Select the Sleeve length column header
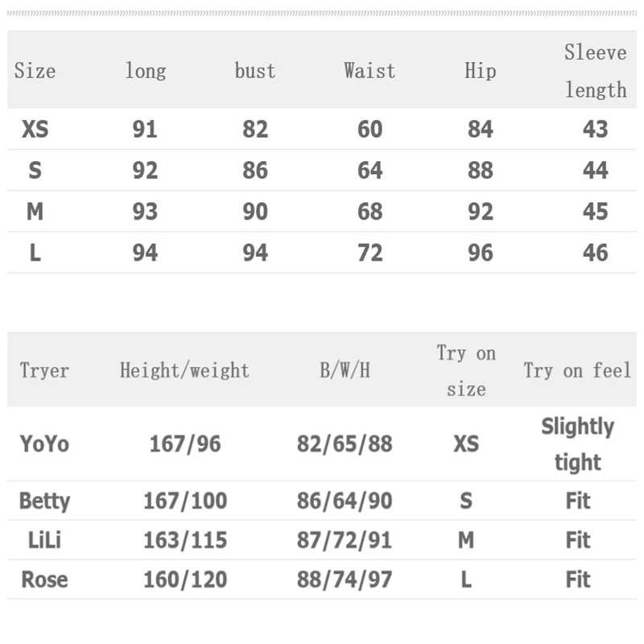Screen dimensions: 644x644 coord(596,71)
